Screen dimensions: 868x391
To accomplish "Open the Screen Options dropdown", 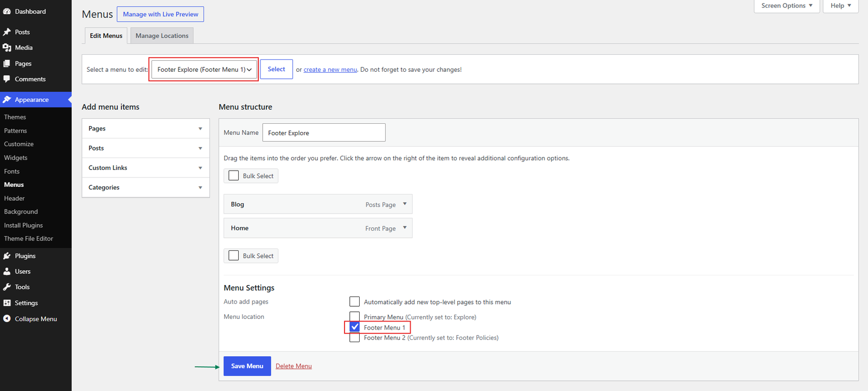I will (x=787, y=6).
